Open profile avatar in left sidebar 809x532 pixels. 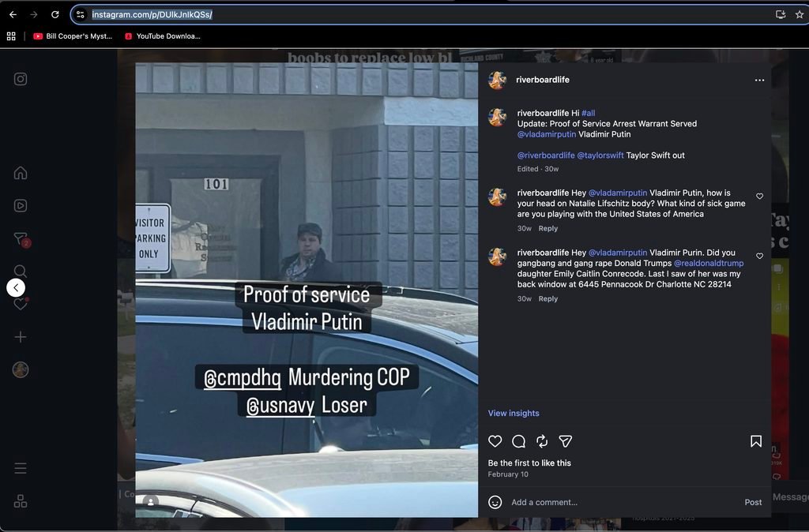20,369
